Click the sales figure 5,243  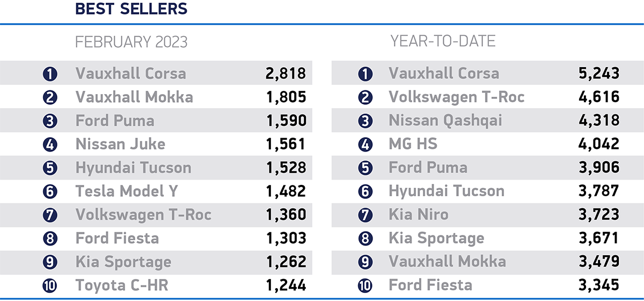(599, 74)
